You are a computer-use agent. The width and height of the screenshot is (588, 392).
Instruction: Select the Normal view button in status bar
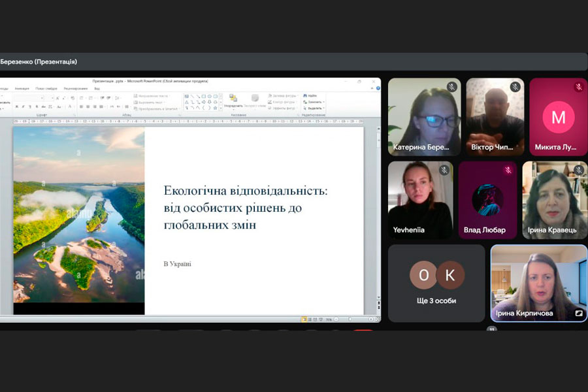click(304, 319)
